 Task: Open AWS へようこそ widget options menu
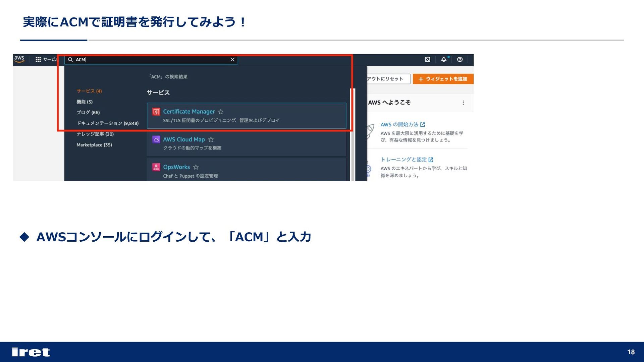click(463, 103)
